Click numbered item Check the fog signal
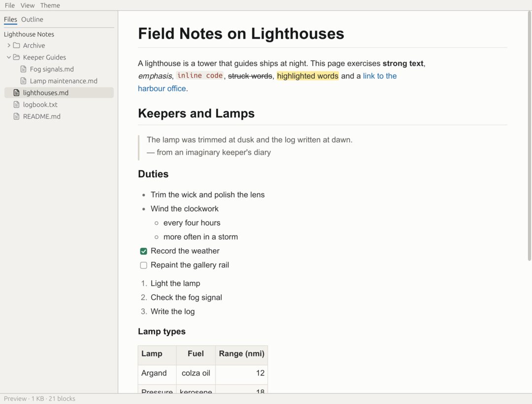Viewport: 532px width, 404px height. click(x=186, y=298)
